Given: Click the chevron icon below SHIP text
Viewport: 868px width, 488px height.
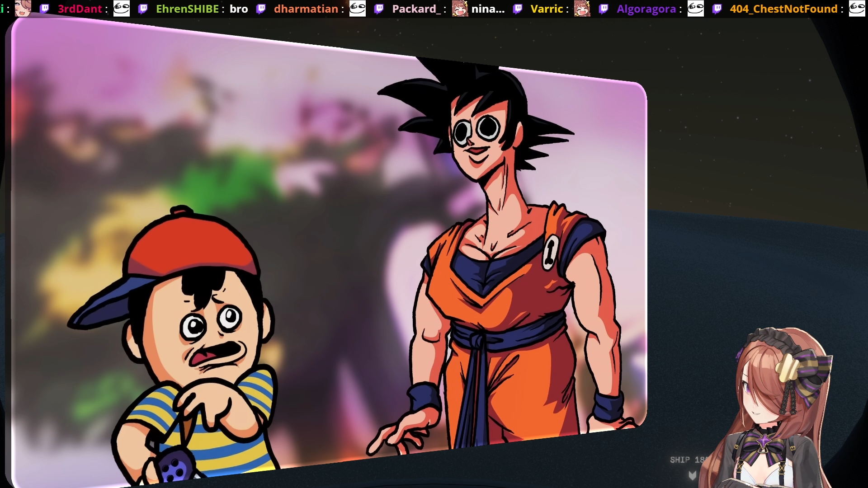Looking at the screenshot, I should click(692, 475).
